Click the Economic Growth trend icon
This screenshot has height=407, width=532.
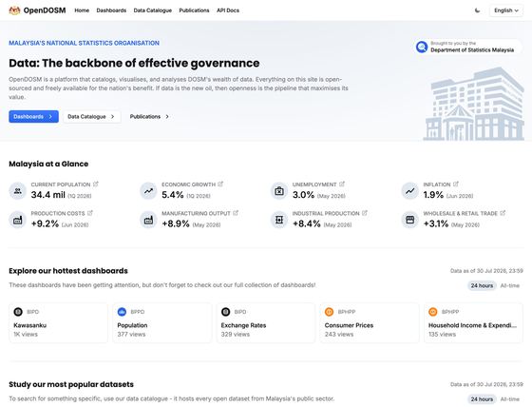click(x=148, y=190)
